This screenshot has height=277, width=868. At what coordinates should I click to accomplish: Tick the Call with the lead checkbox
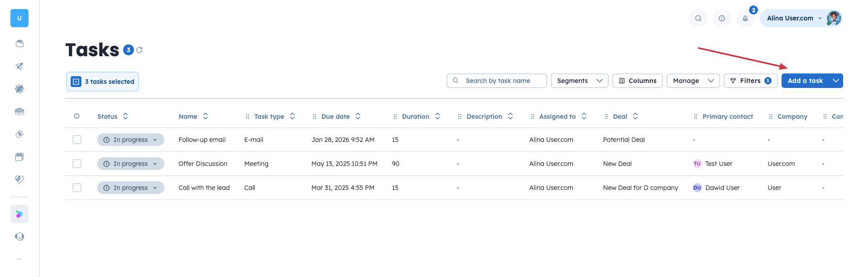[77, 188]
